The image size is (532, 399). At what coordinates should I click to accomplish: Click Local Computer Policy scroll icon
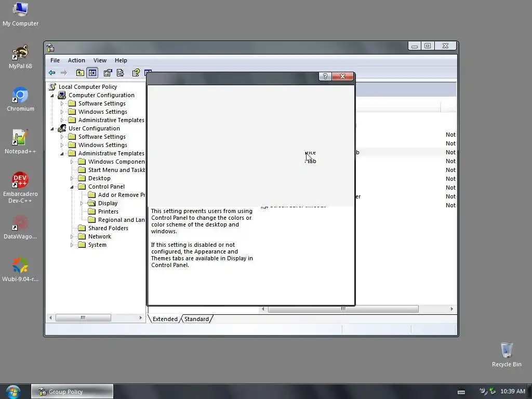click(x=52, y=87)
